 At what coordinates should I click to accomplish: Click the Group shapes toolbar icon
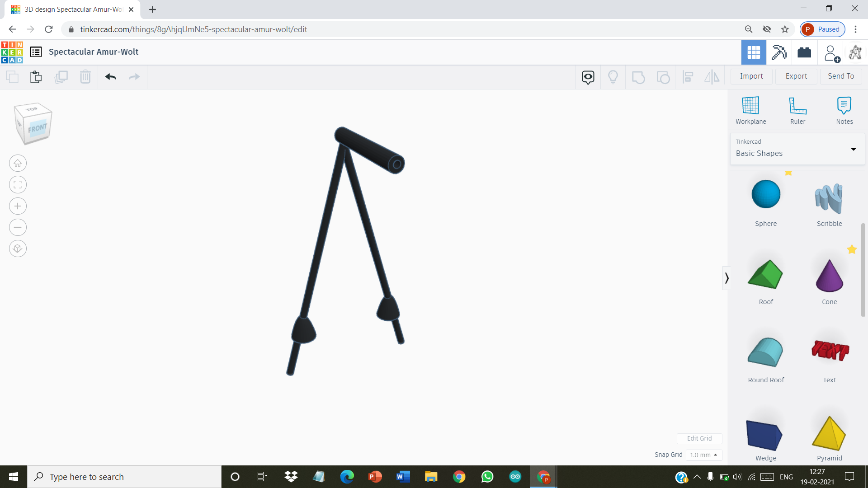638,77
